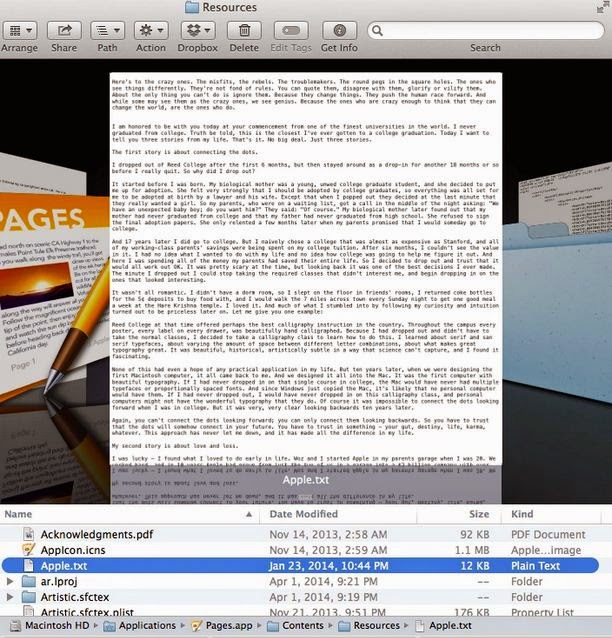Click the PDF Document kind cell
This screenshot has height=638, width=612.
[x=548, y=534]
